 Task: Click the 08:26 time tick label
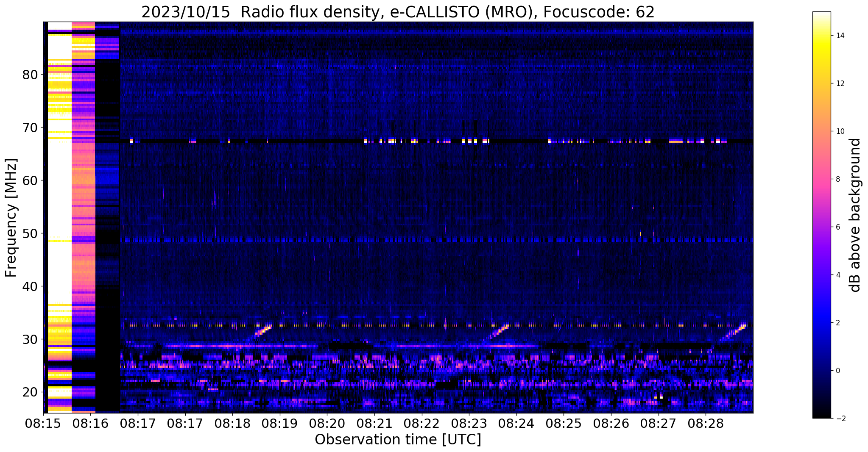[611, 424]
